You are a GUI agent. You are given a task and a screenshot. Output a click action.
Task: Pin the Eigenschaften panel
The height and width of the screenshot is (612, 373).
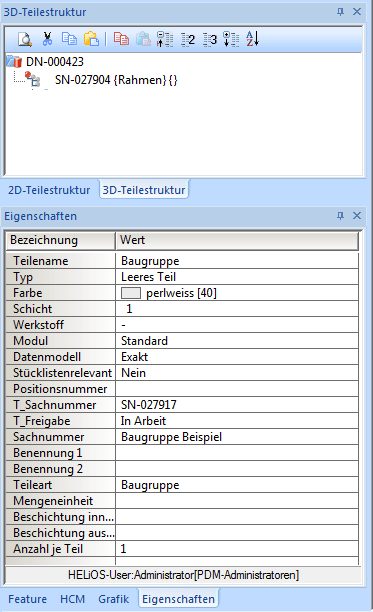click(340, 216)
